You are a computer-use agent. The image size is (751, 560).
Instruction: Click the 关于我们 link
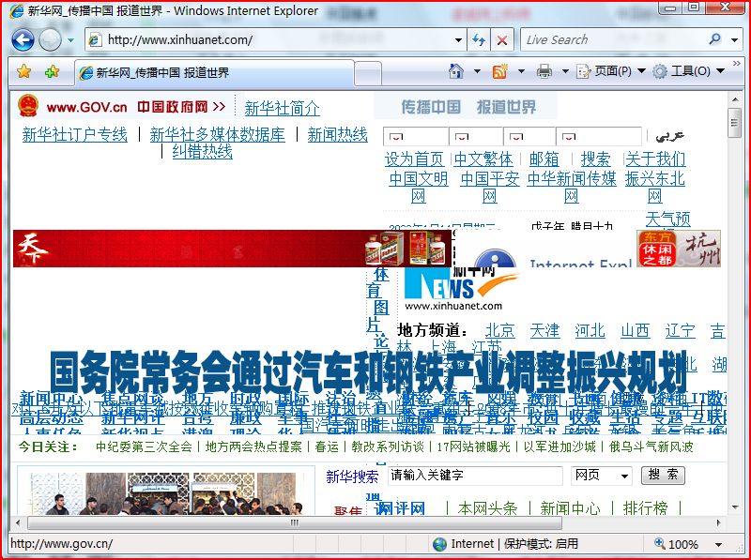[655, 159]
